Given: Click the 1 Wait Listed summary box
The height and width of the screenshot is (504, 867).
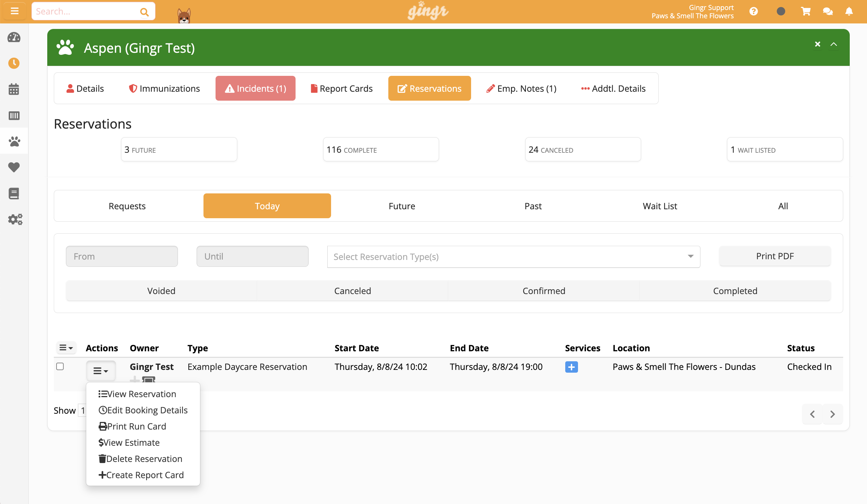Looking at the screenshot, I should (x=785, y=150).
